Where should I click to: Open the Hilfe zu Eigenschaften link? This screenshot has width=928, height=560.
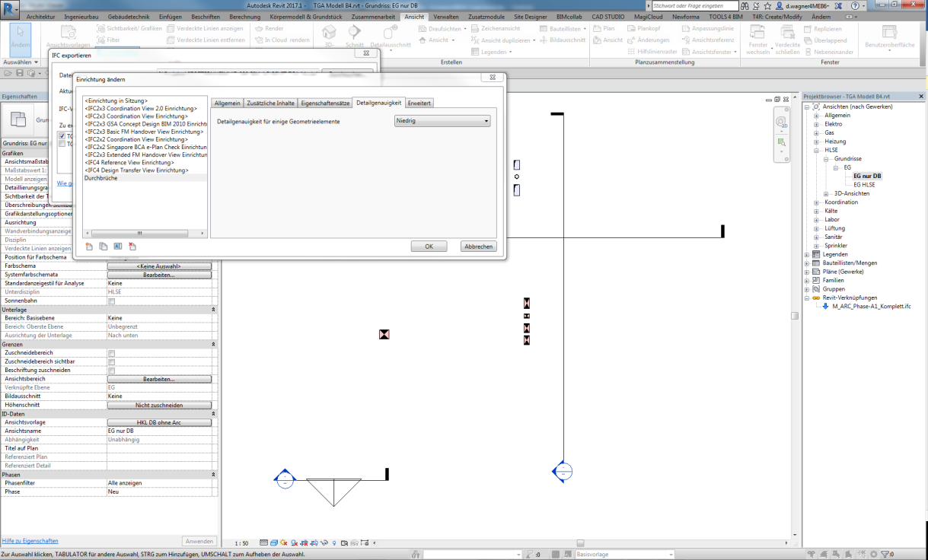30,541
